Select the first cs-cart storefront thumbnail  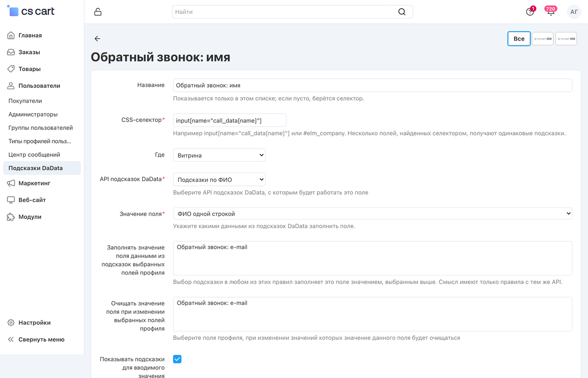pyautogui.click(x=542, y=39)
